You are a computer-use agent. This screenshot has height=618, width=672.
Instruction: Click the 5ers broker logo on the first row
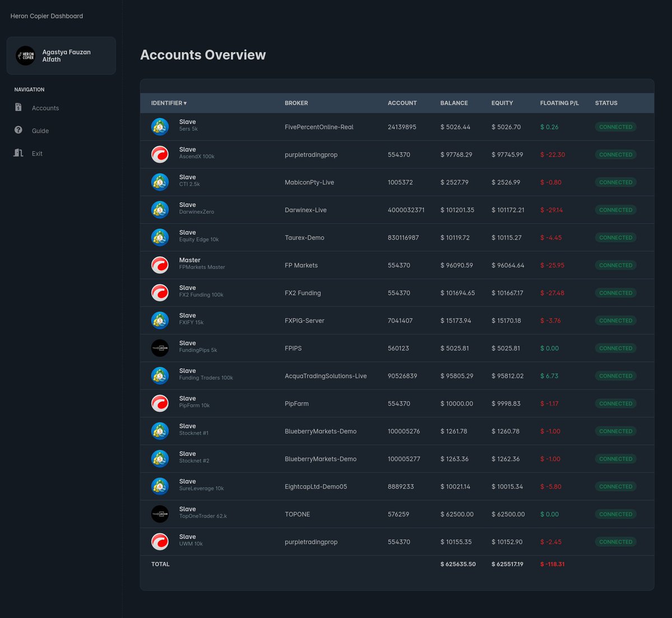[160, 127]
